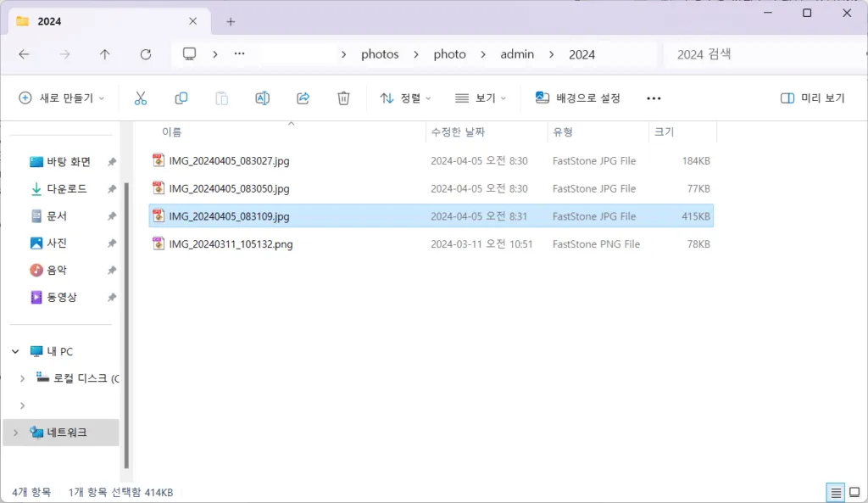This screenshot has height=503, width=868.
Task: Expand 내 PC in the navigation pane
Action: tap(14, 350)
